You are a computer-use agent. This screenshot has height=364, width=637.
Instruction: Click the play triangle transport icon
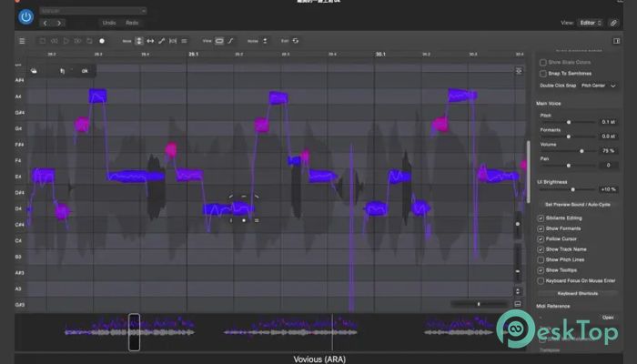pyautogui.click(x=66, y=41)
